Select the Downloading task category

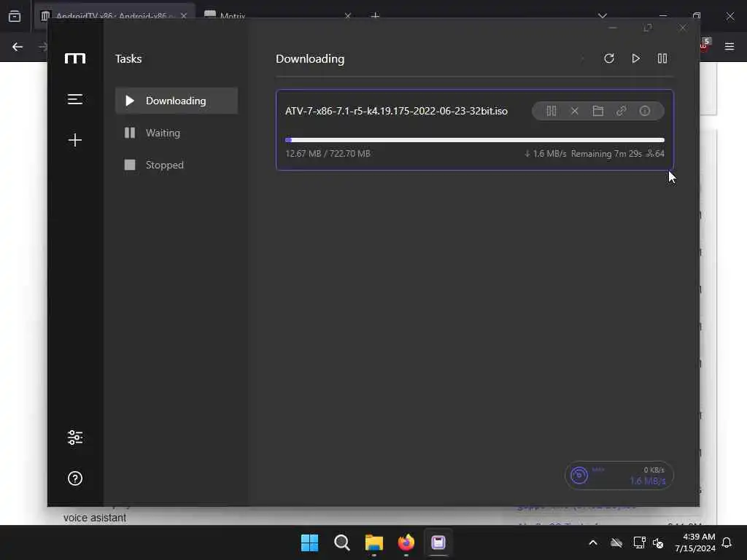coord(177,101)
